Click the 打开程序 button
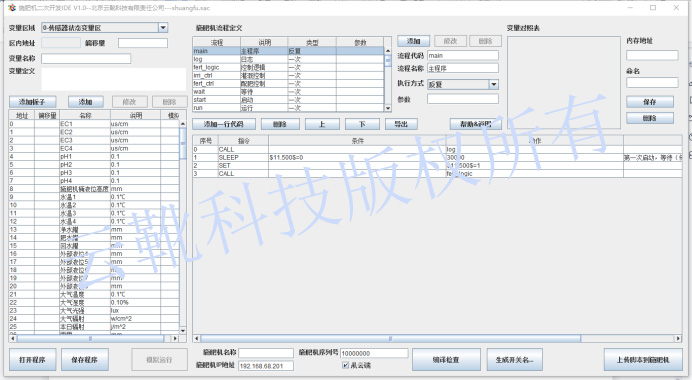This screenshot has height=380, width=692. 32,360
